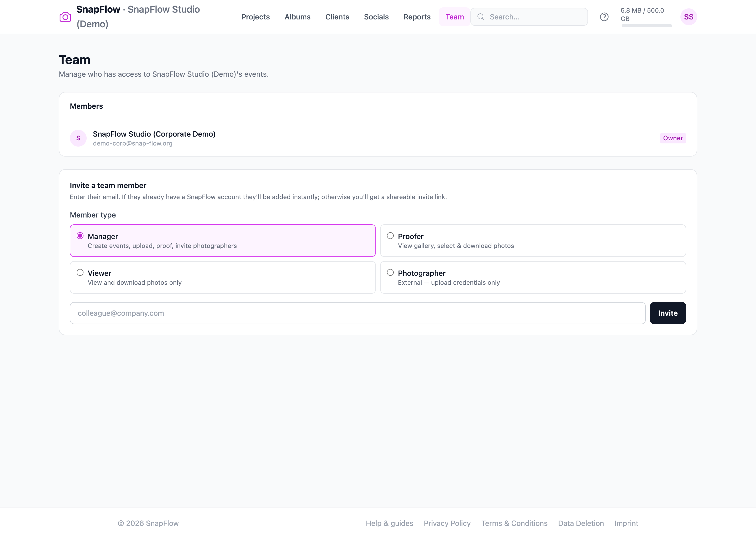Click the '© 2026 SnapFlow' copyright text
Viewport: 756px width, 539px height.
(148, 523)
